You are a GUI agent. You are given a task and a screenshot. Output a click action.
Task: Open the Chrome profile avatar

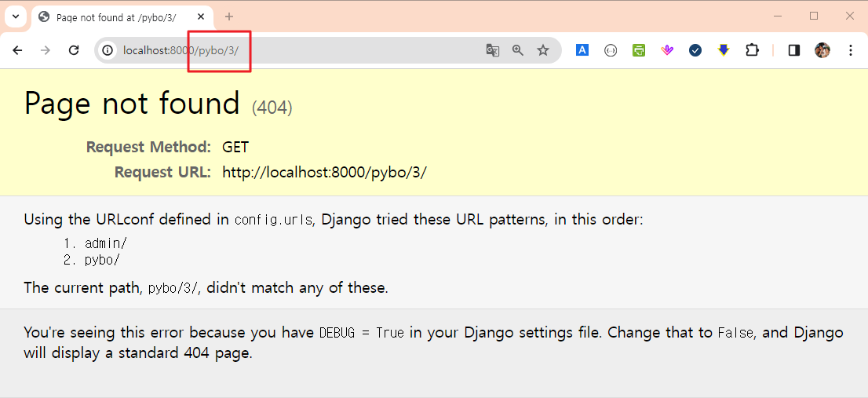(822, 50)
